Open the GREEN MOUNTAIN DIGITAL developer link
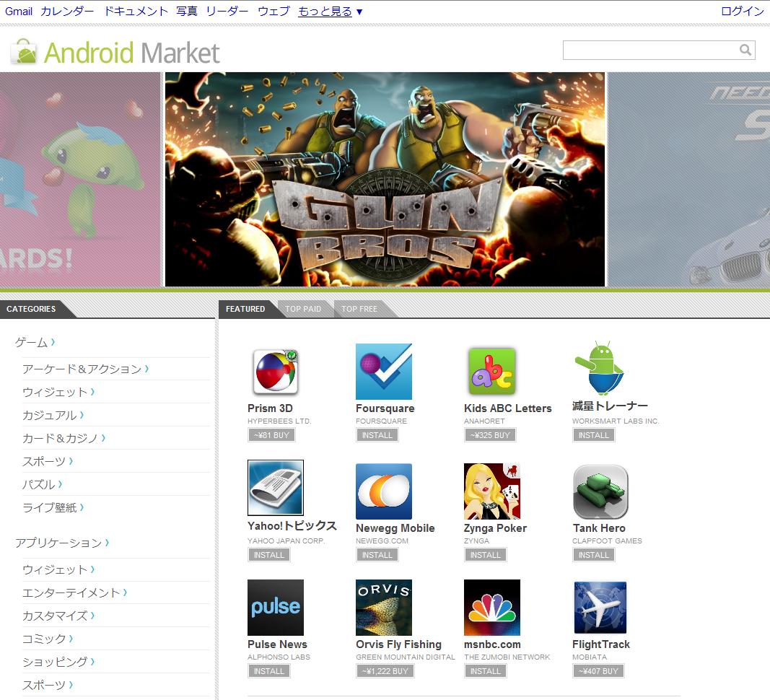The width and height of the screenshot is (770, 700). 406,657
